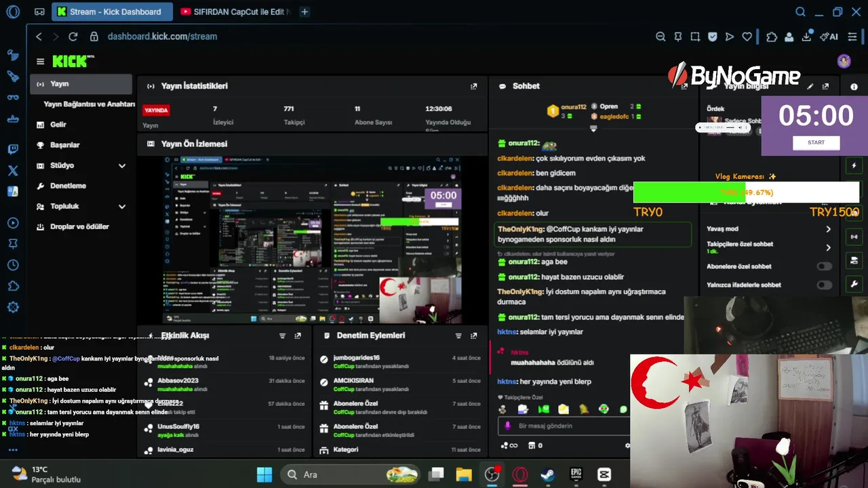Select jumbogarides16 moderation entry
Viewport: 868px width, 488px height.
tap(400, 362)
